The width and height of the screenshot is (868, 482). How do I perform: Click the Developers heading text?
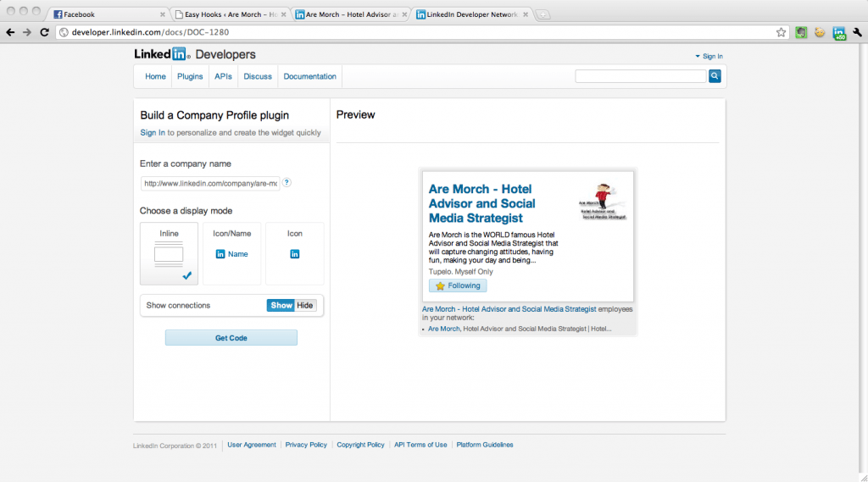tap(225, 54)
